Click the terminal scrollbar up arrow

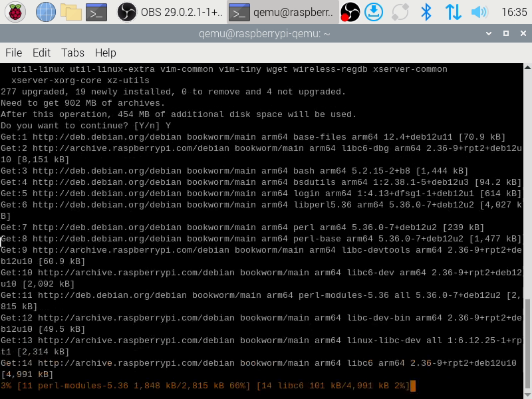coord(527,67)
